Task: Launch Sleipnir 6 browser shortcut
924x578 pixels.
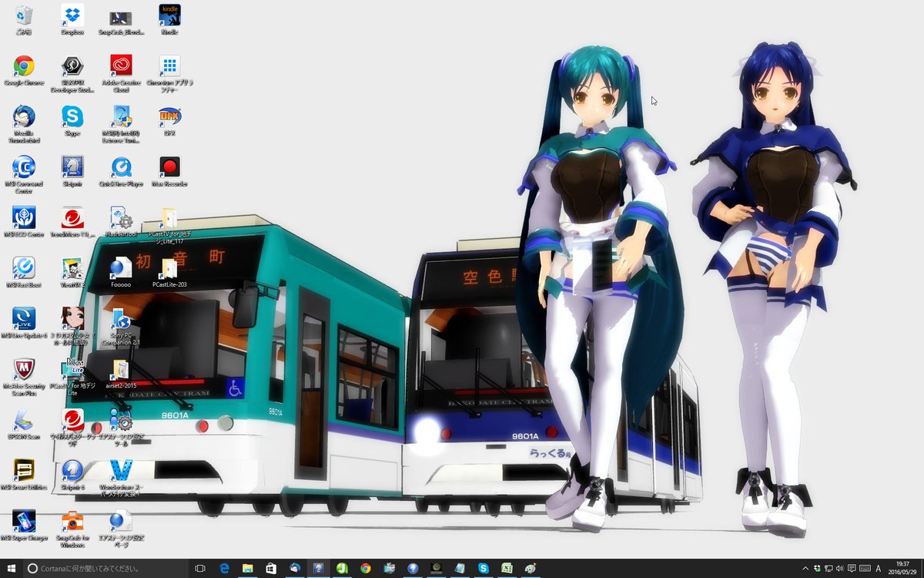Action: pos(72,476)
